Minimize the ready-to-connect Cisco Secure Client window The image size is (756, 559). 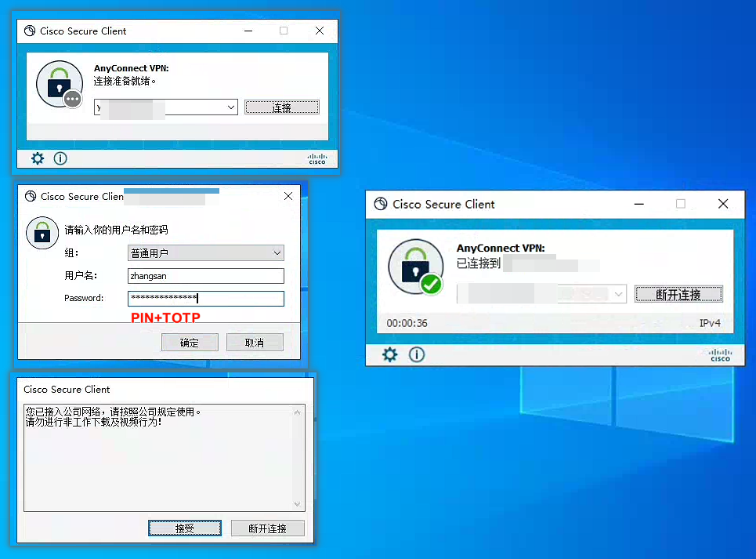click(248, 31)
